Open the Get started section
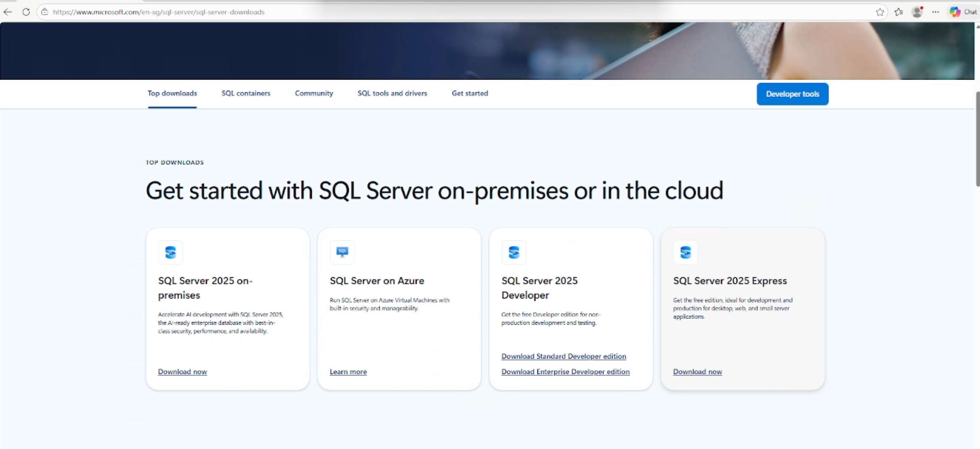Screen dimensions: 980x449 tap(470, 93)
